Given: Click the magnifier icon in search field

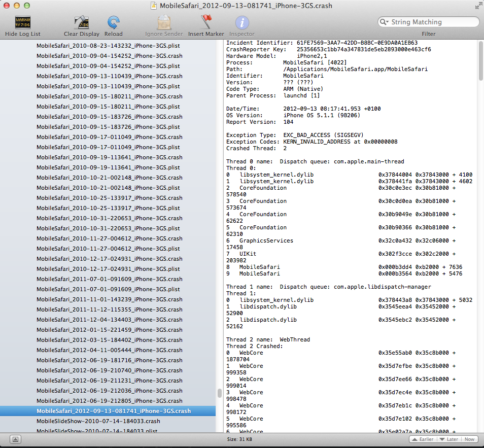Looking at the screenshot, I should (384, 22).
